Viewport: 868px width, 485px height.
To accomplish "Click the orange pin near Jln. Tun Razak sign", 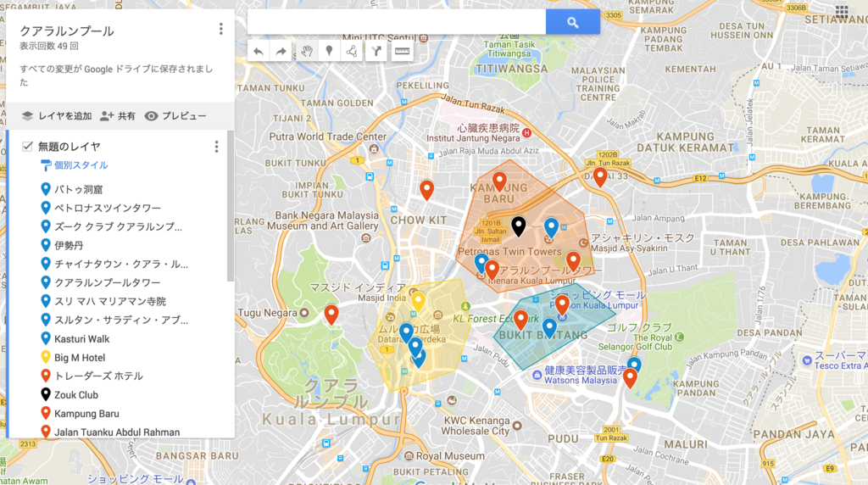I will [600, 176].
